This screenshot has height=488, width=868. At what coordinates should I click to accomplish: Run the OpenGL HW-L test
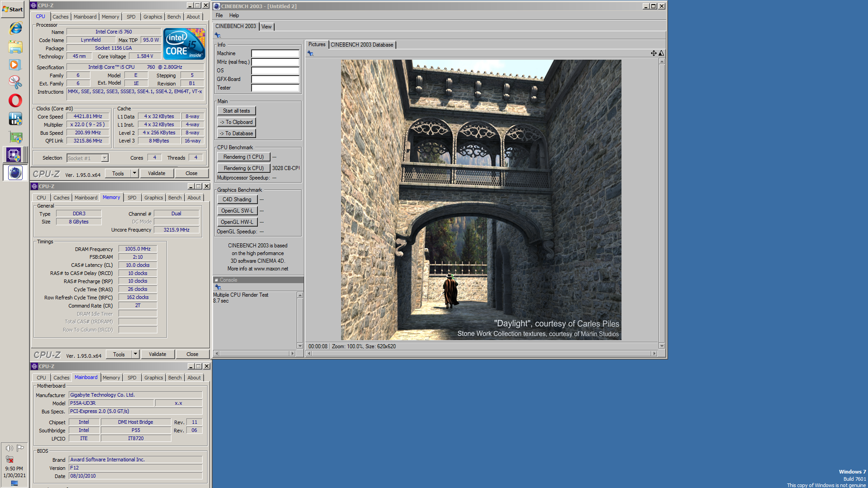pos(237,222)
